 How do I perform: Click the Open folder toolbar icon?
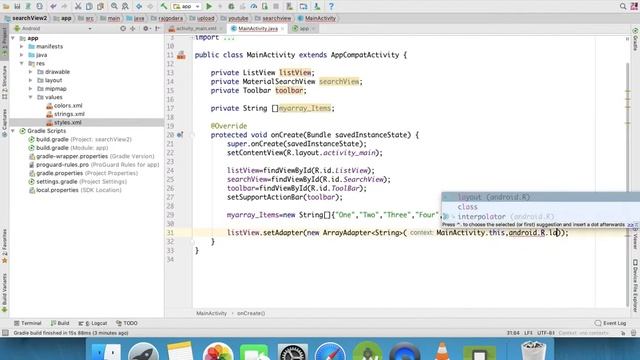pos(6,7)
